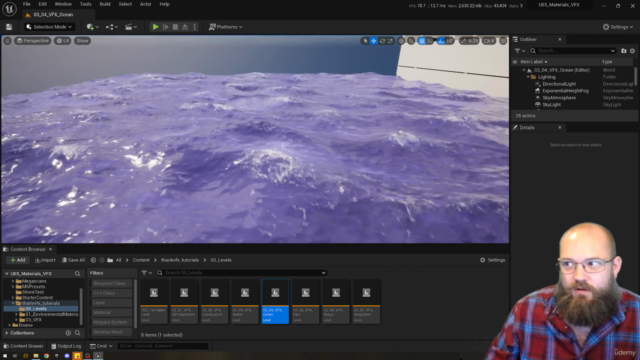Screen dimensions: 640x360
Task: Click the Outliner search field
Action: [x=573, y=51]
